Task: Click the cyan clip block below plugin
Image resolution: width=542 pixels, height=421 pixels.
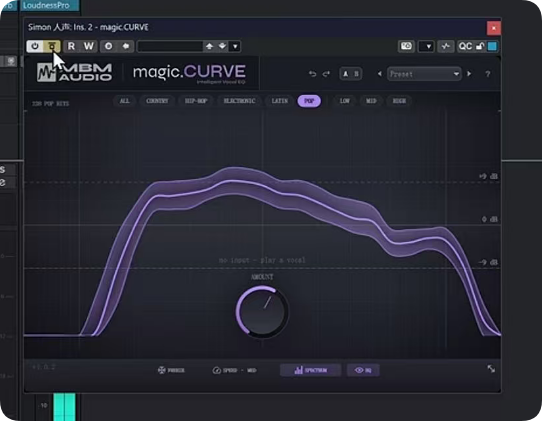Action: (64, 406)
